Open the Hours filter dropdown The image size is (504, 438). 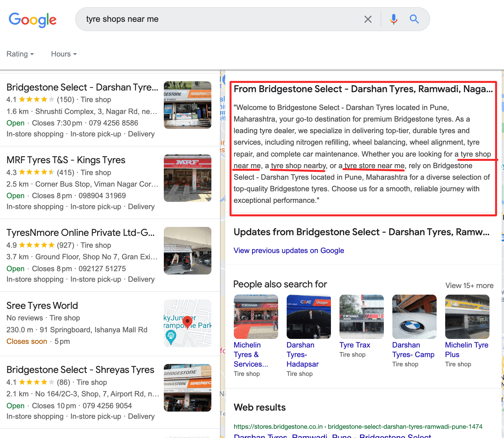click(x=63, y=54)
